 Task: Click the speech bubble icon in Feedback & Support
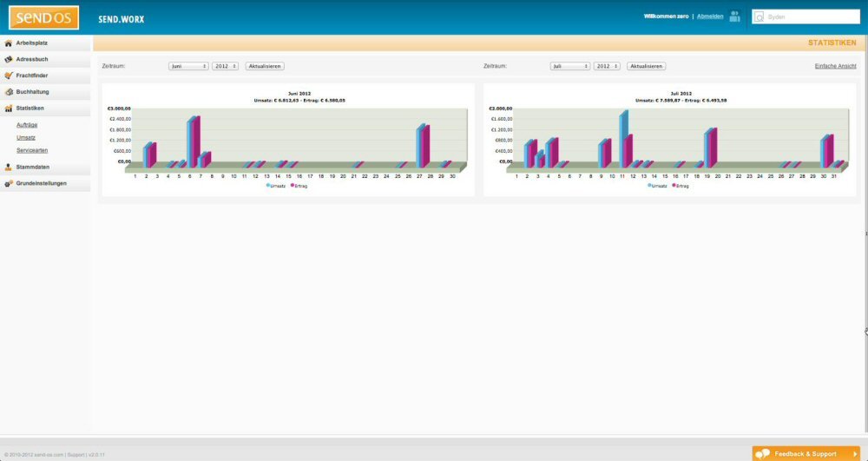(763, 454)
